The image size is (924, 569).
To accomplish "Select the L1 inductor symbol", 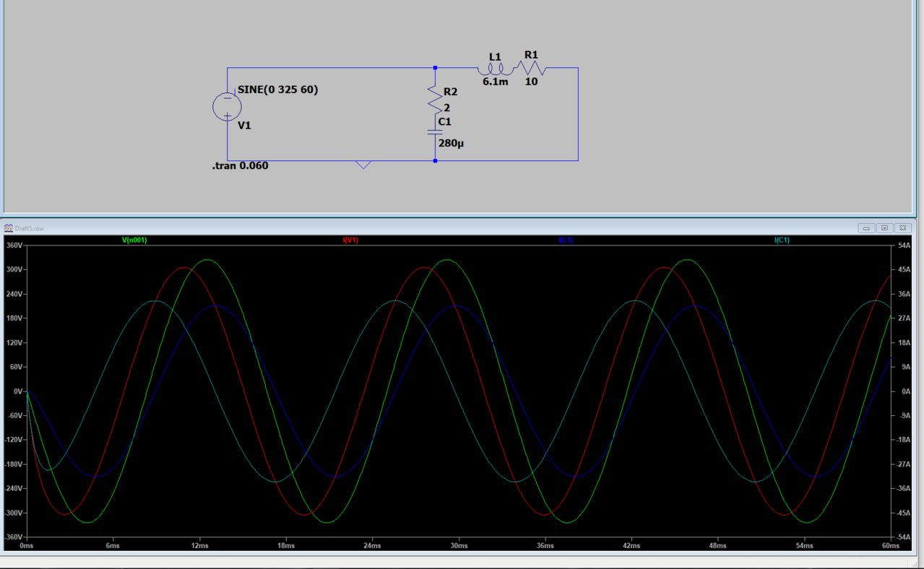I will (495, 69).
